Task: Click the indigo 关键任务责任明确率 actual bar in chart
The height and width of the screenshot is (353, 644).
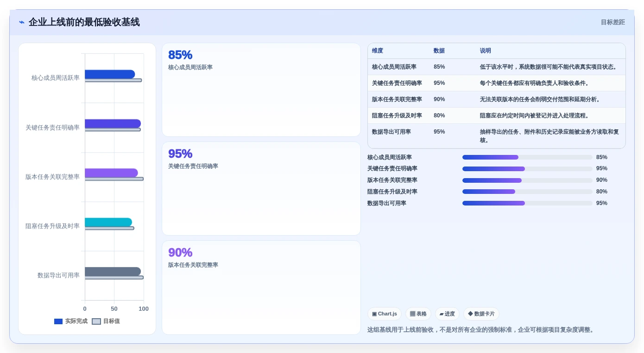Action: (x=113, y=123)
